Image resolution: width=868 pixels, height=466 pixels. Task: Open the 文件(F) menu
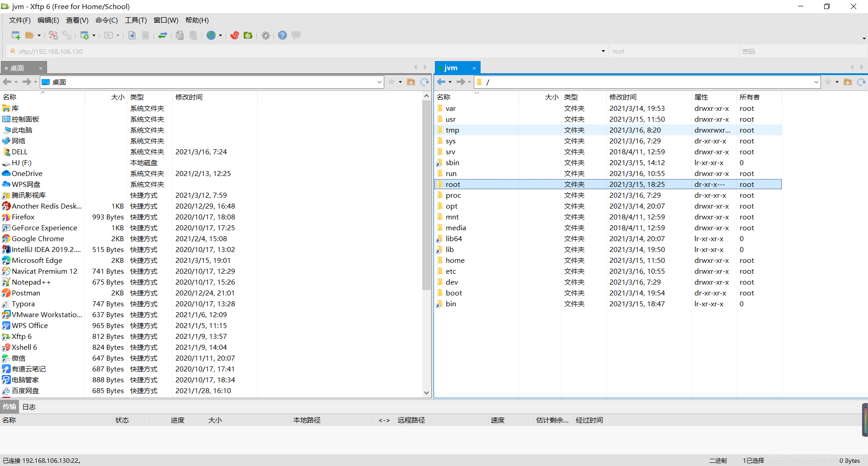(x=20, y=20)
